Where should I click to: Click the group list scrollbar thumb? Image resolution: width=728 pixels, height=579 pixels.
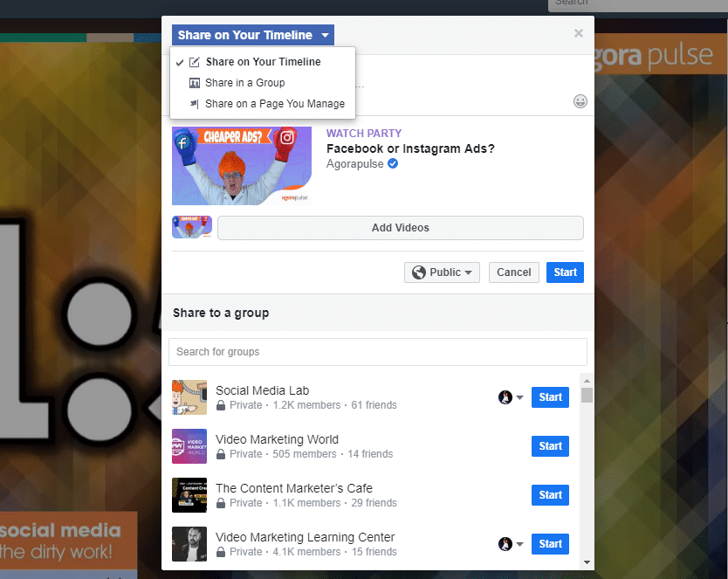[x=587, y=396]
